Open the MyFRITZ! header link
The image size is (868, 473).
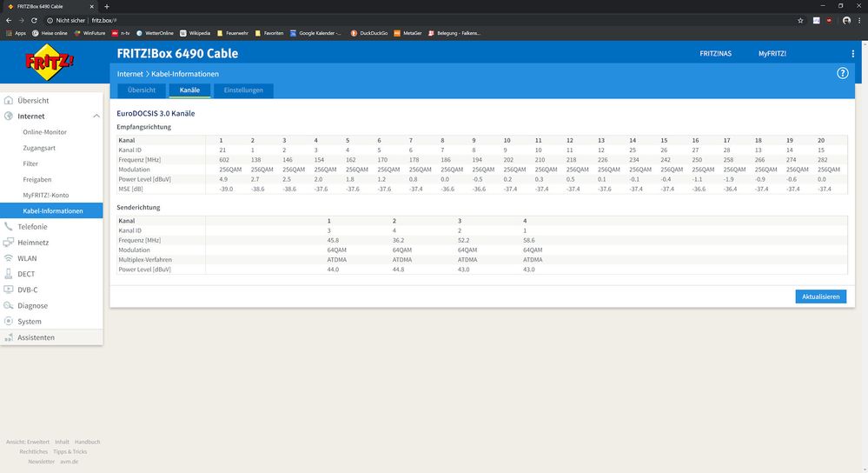(772, 54)
